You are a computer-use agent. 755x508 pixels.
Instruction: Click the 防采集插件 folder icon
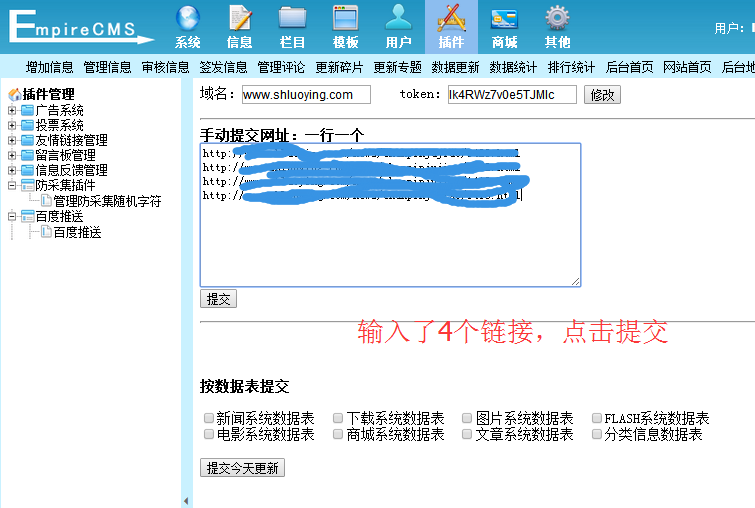tap(27, 185)
